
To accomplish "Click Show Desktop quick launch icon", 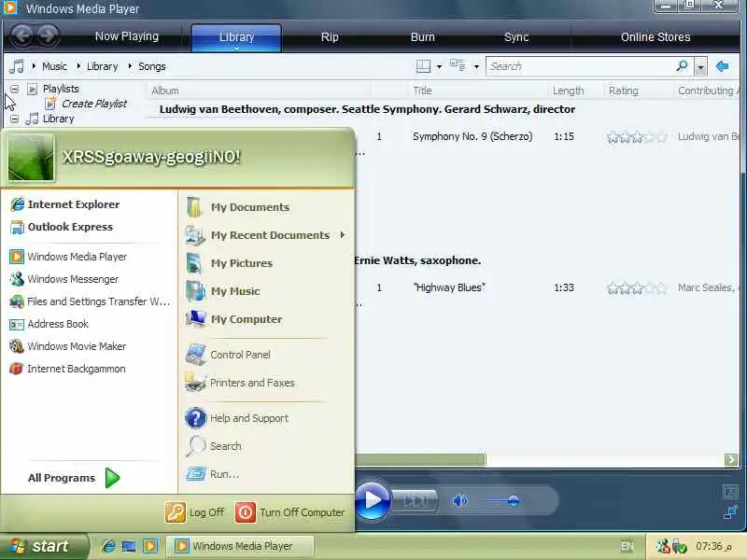I will pyautogui.click(x=129, y=546).
